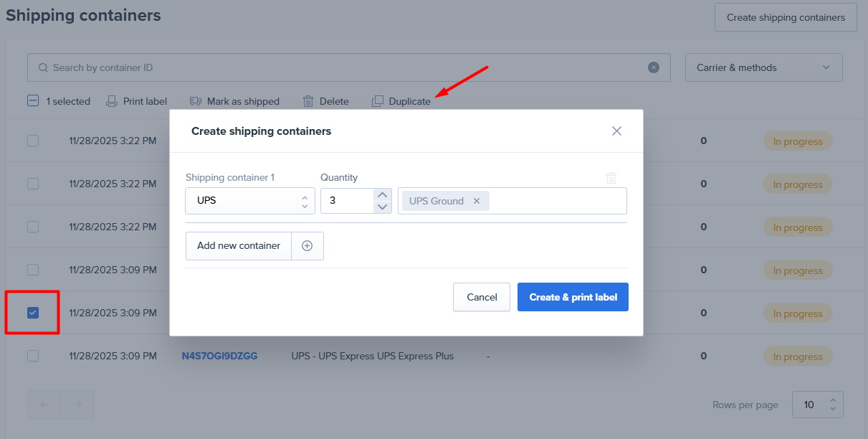Click the Mark as shipped truck icon

196,101
